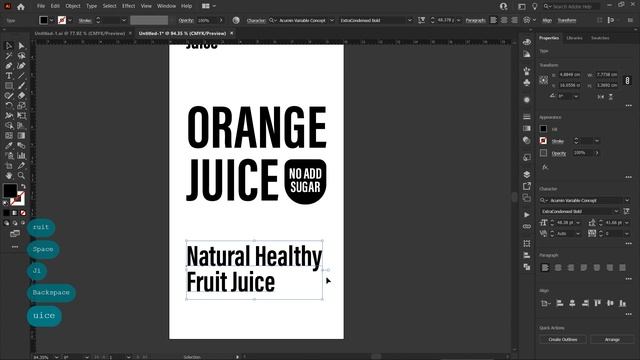Image resolution: width=640 pixels, height=360 pixels.
Task: Expand font size dropdown in Properties panel
Action: [578, 223]
